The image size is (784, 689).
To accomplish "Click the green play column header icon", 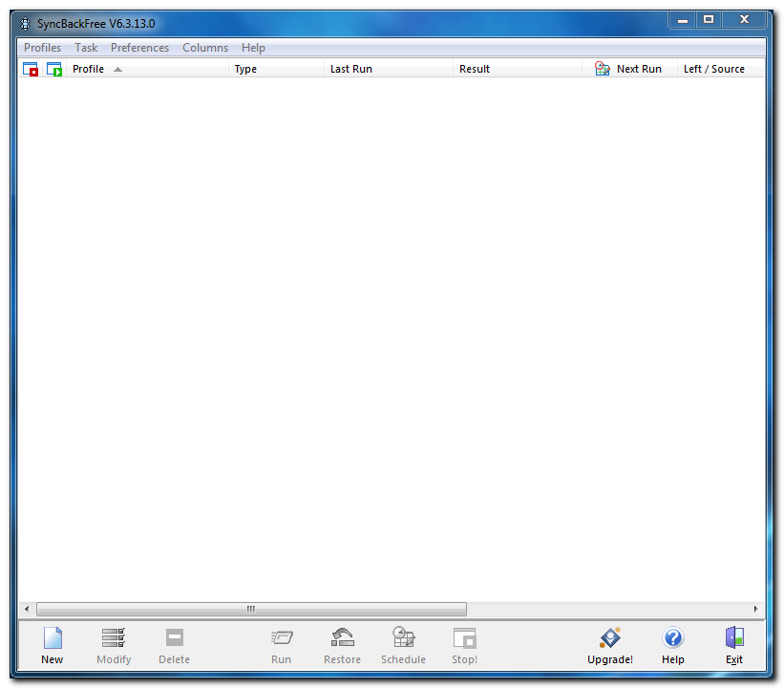I will (x=54, y=69).
